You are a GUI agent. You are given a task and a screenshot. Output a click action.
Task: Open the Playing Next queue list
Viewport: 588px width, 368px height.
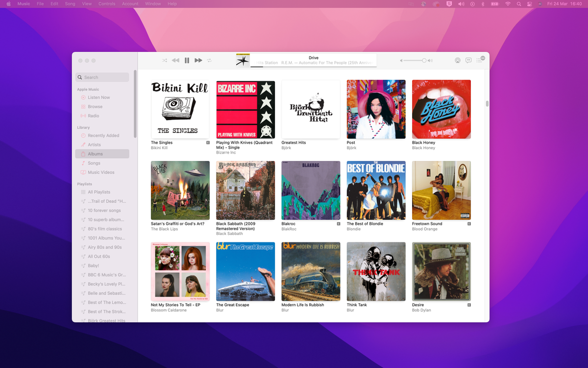tap(480, 60)
